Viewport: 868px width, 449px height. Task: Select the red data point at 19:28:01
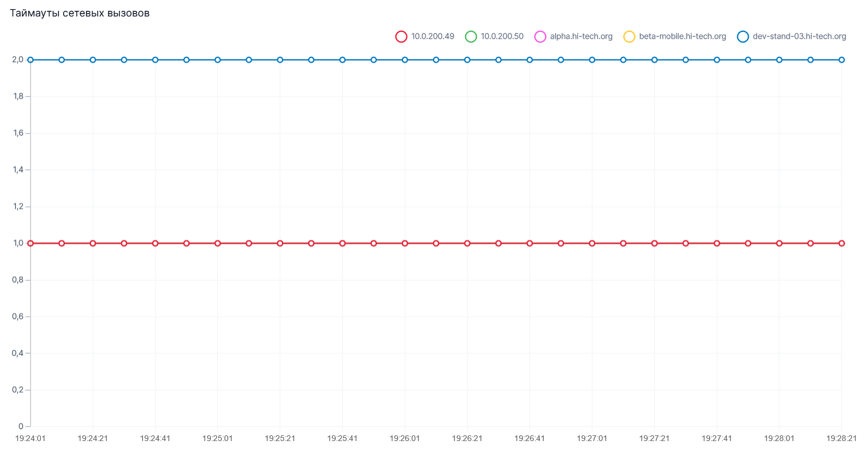pos(779,243)
